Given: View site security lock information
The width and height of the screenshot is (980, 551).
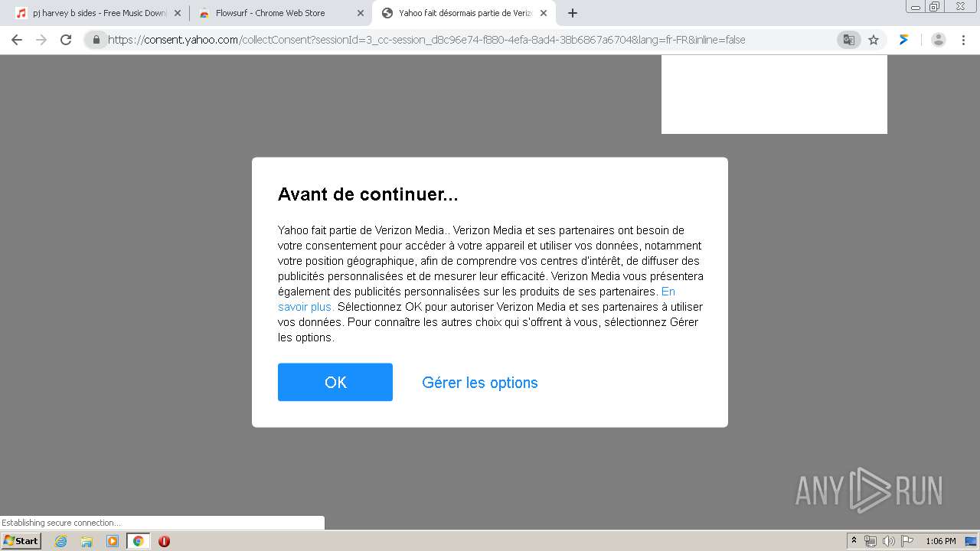Looking at the screenshot, I should pyautogui.click(x=96, y=40).
